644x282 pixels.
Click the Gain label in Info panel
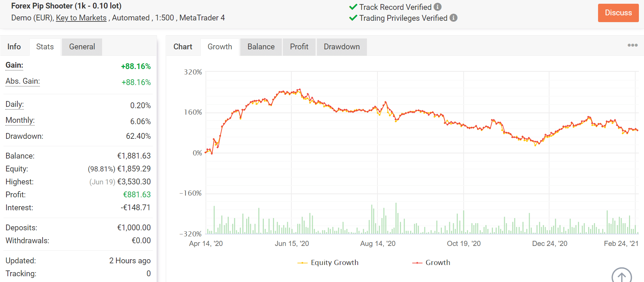coord(14,65)
